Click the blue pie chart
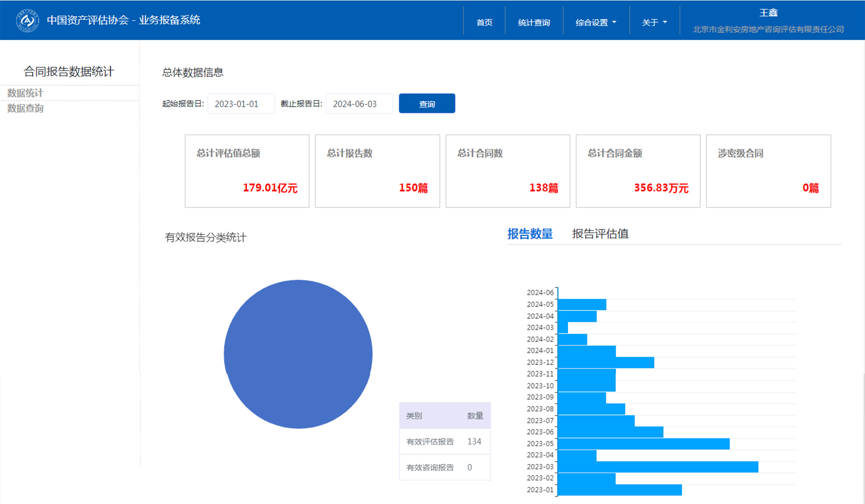 (298, 354)
